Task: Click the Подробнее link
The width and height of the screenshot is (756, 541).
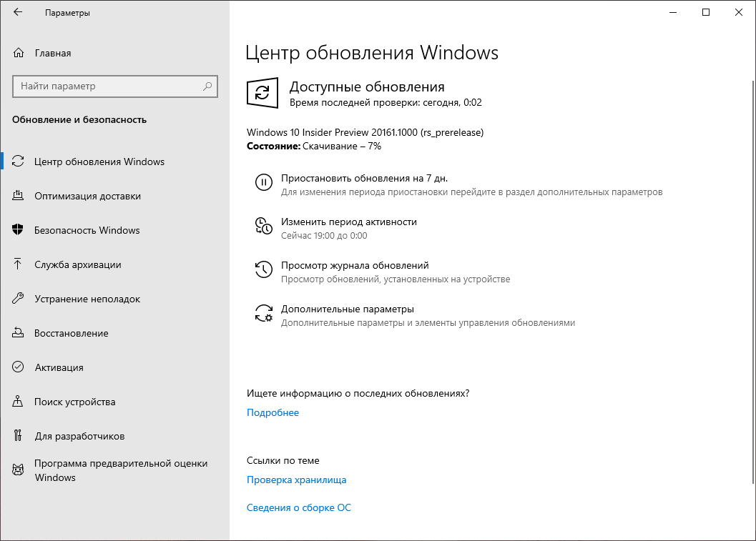Action: click(x=272, y=412)
